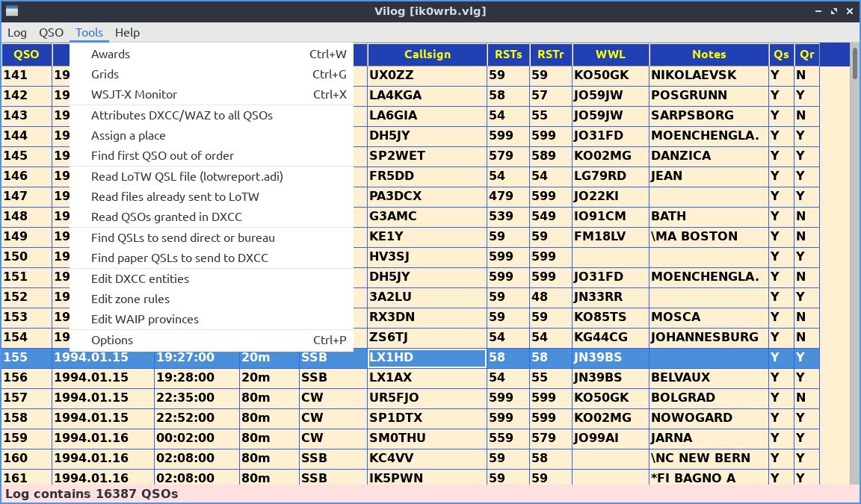Click the WWL column header
This screenshot has width=861, height=504.
coord(611,55)
